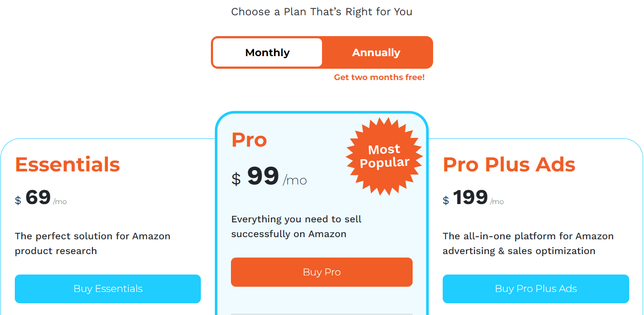The image size is (644, 315).
Task: Click the Buy Essentials button
Action: 108,288
